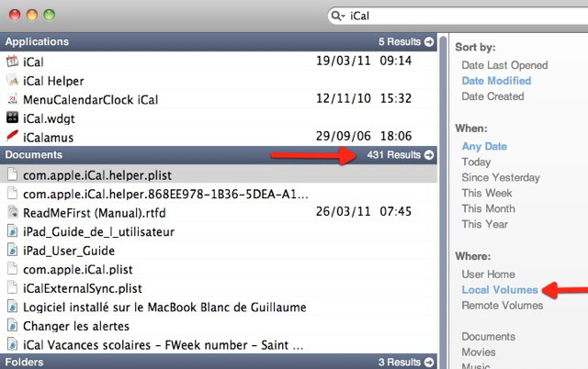Click the Changer les alertes document icon

[x=12, y=325]
